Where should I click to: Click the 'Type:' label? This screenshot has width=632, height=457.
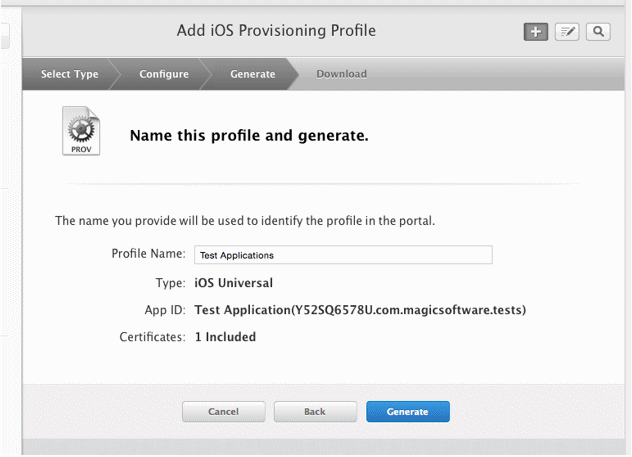170,283
